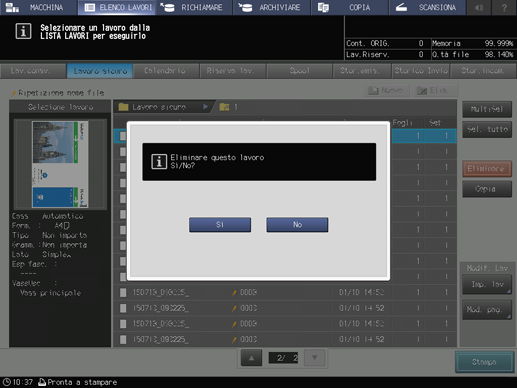Image resolution: width=517 pixels, height=388 pixels.
Task: Click the list icon in the ELENCO LAVORI tab
Action: coord(90,7)
